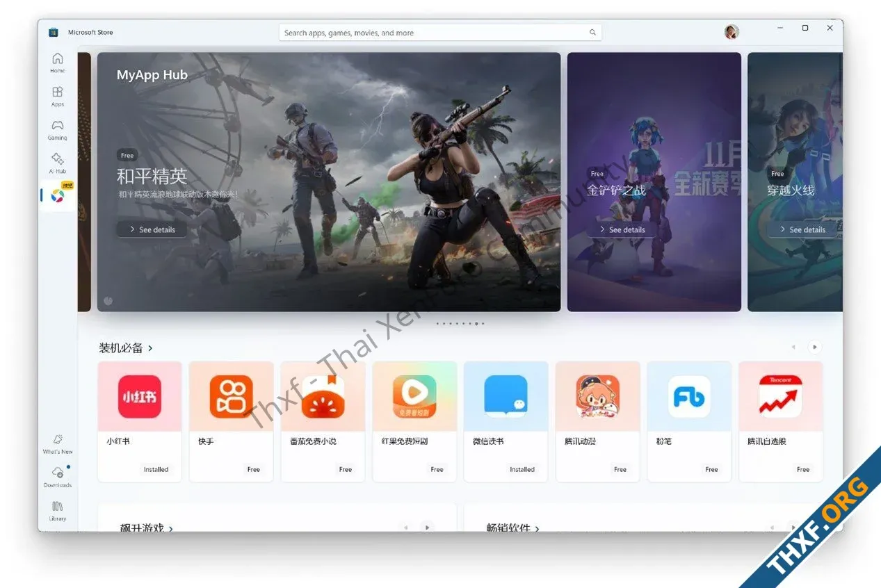The height and width of the screenshot is (588, 881).
Task: Click the search magnifier icon
Action: 592,33
